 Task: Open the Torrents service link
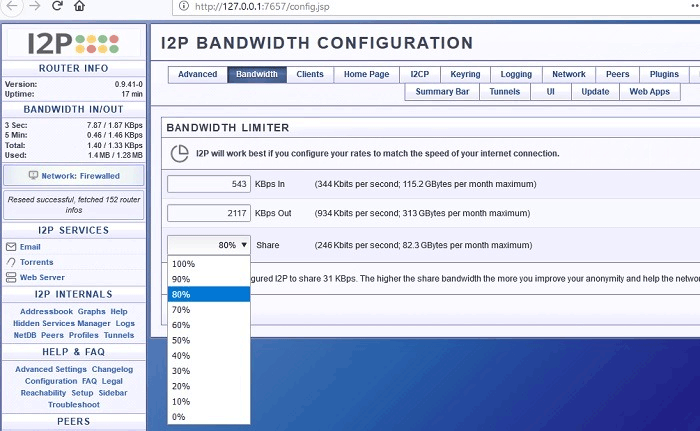pyautogui.click(x=37, y=262)
